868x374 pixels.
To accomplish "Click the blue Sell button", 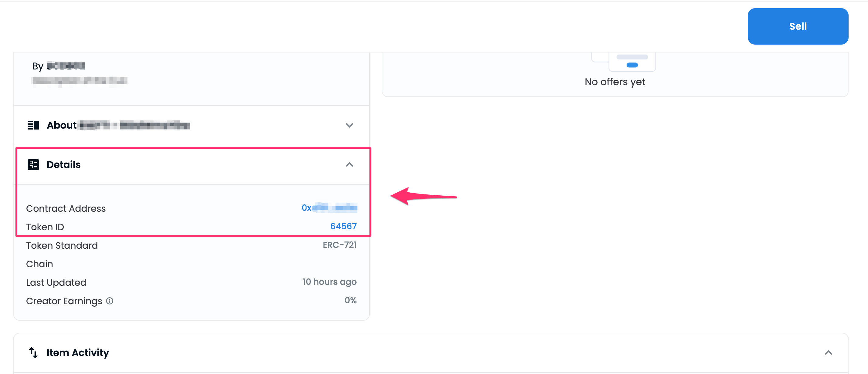I will click(798, 26).
